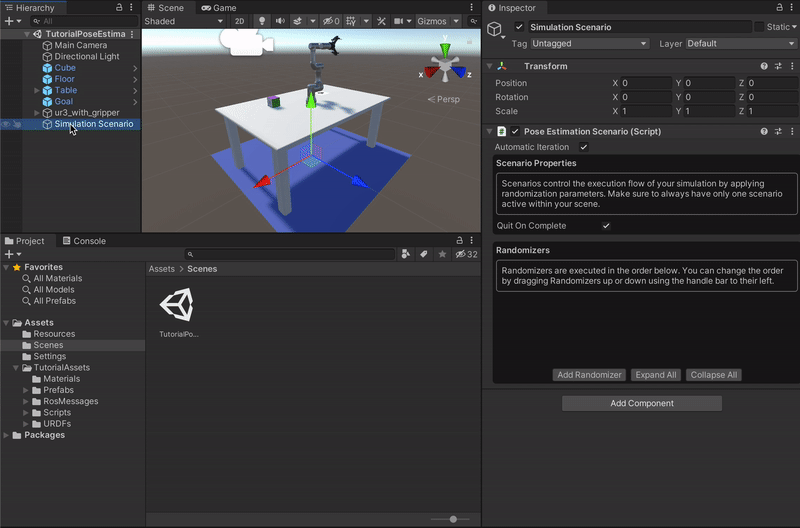The image size is (800, 528).
Task: Click Search by Type icon in Project panel
Action: (x=406, y=254)
